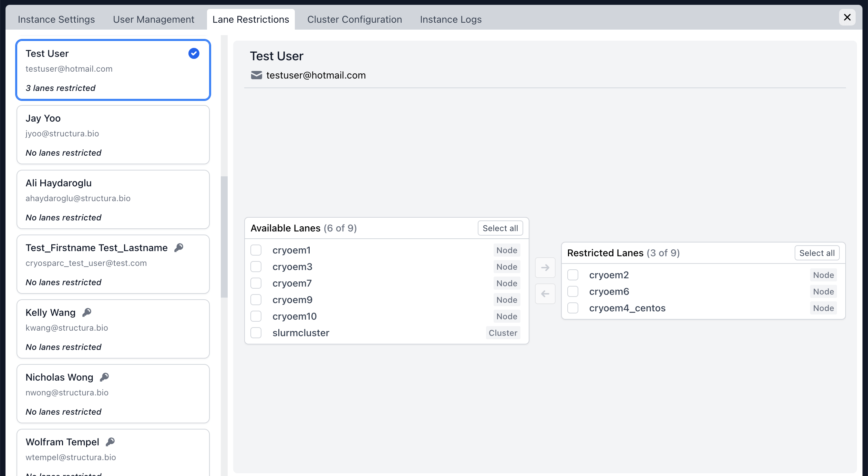Screen dimensions: 868x476
Task: Click the right arrow move-to-restricted button
Action: pyautogui.click(x=545, y=268)
